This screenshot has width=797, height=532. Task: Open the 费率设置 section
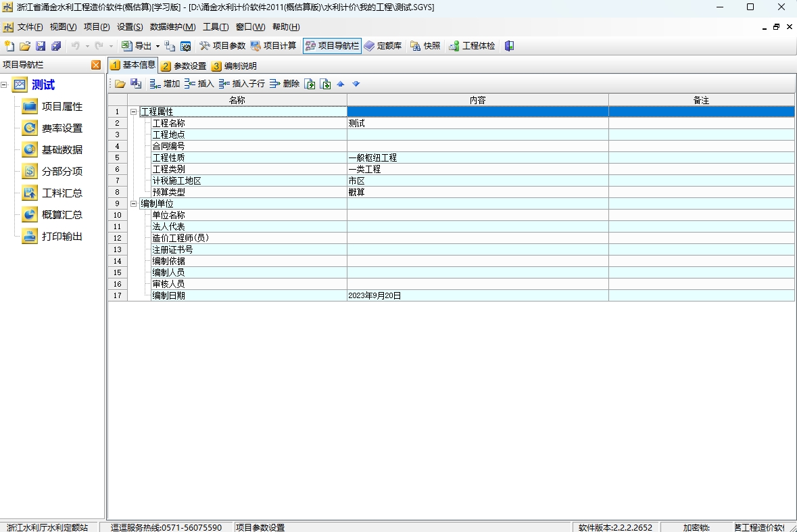[x=52, y=128]
